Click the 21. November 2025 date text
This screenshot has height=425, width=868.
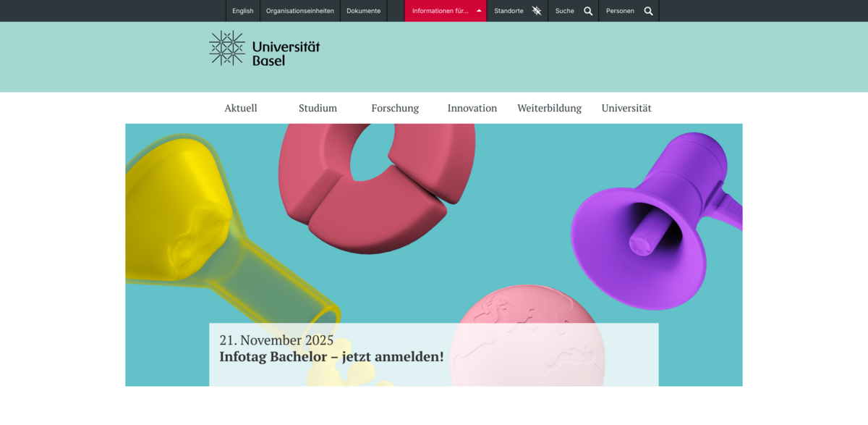tap(276, 340)
